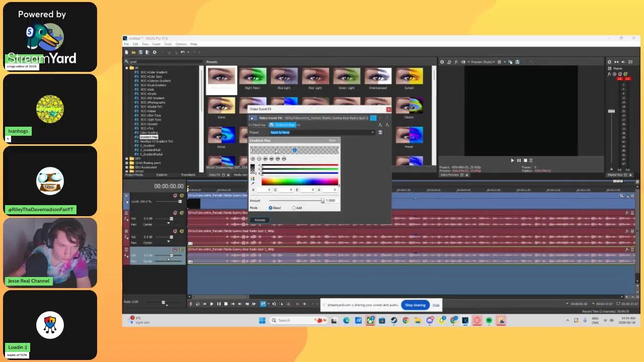Open the Options menu
Screen dimensions: 644x362
pos(181,44)
